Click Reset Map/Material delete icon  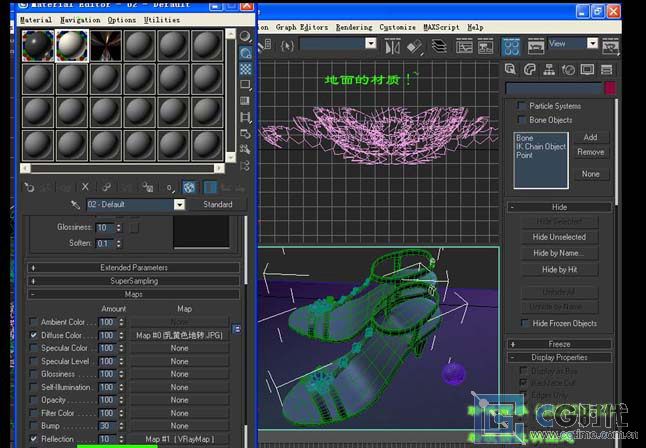point(85,187)
